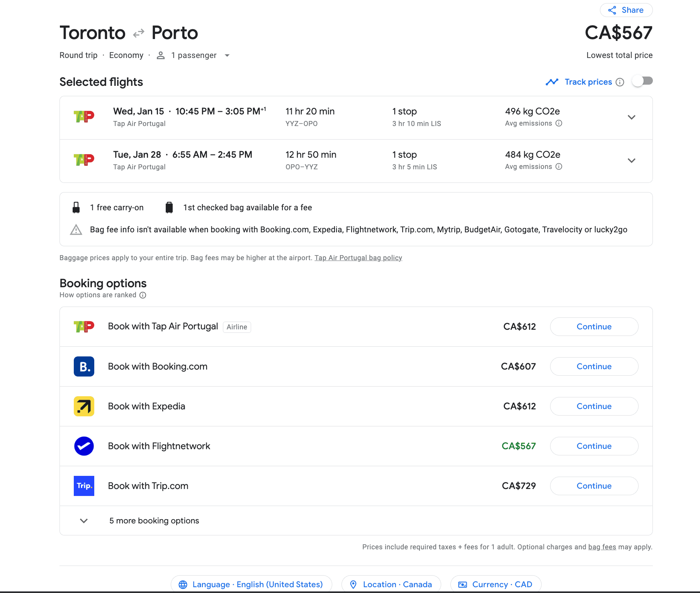Click the Expedia logo icon

(84, 406)
